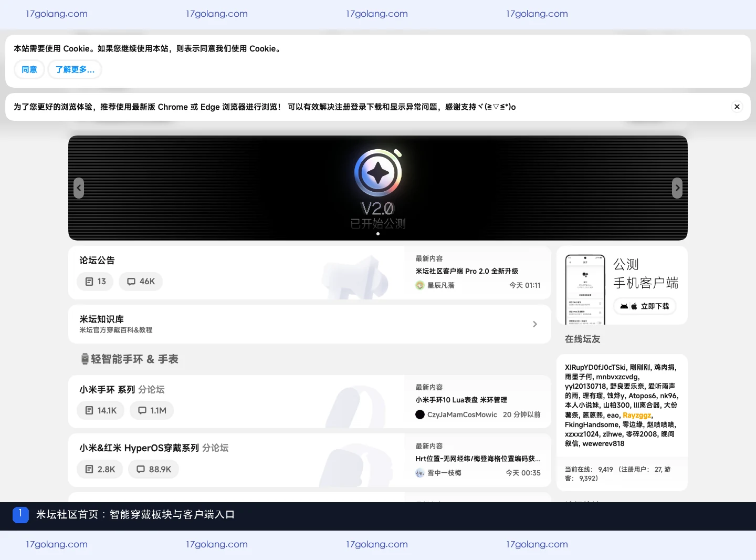756x560 pixels.
Task: Open online member wewerev818
Action: (603, 443)
